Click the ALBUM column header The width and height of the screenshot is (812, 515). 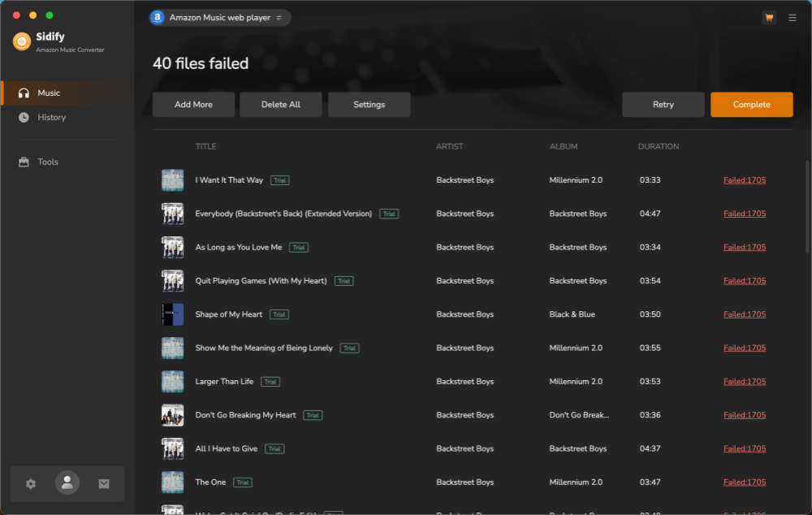(564, 147)
